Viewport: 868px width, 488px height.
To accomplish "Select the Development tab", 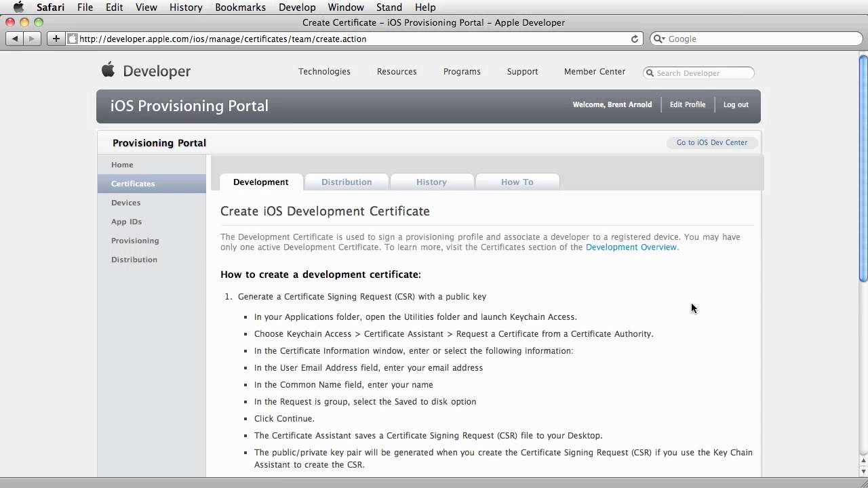I will coord(261,182).
